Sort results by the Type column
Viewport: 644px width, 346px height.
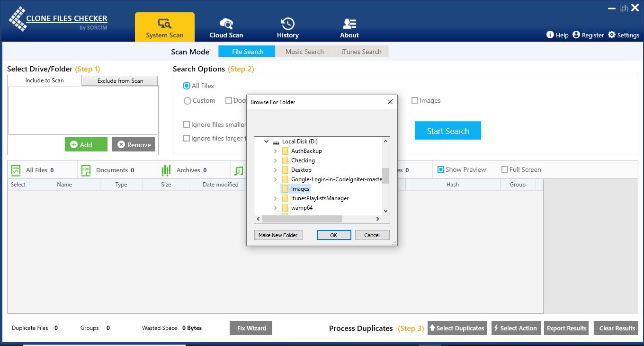121,185
